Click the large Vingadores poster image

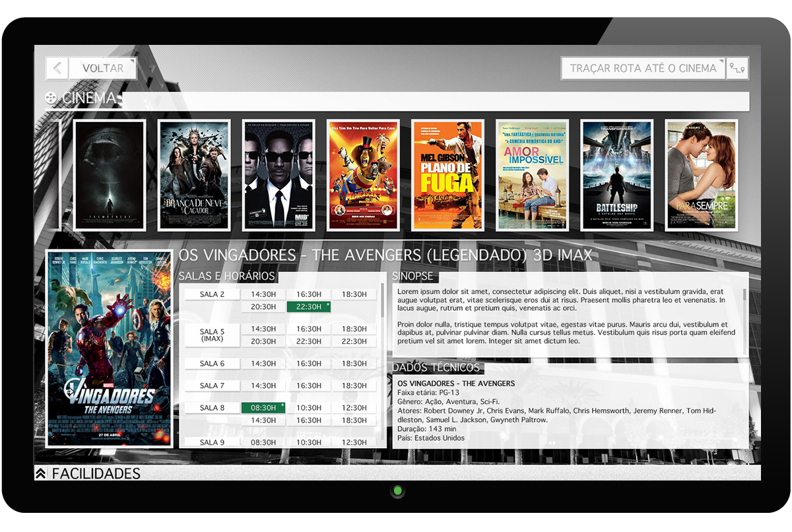click(109, 349)
